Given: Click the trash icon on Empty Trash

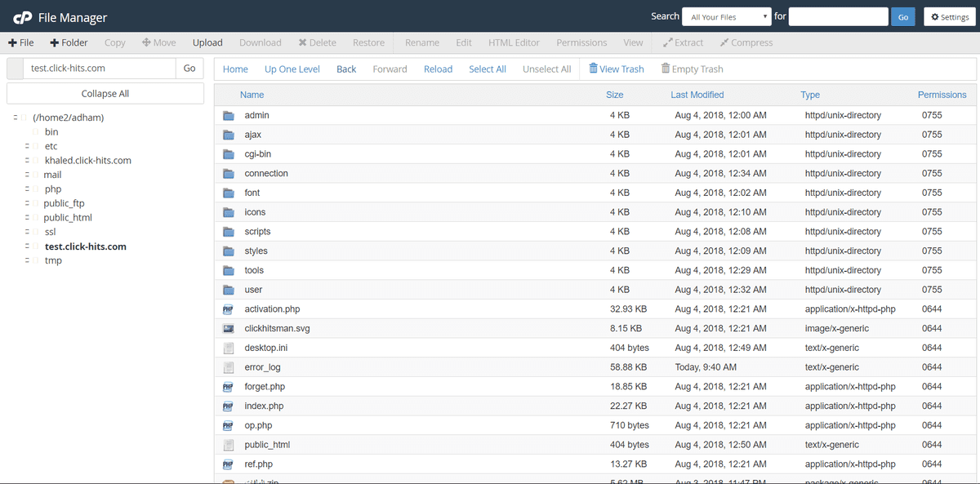Looking at the screenshot, I should [666, 69].
